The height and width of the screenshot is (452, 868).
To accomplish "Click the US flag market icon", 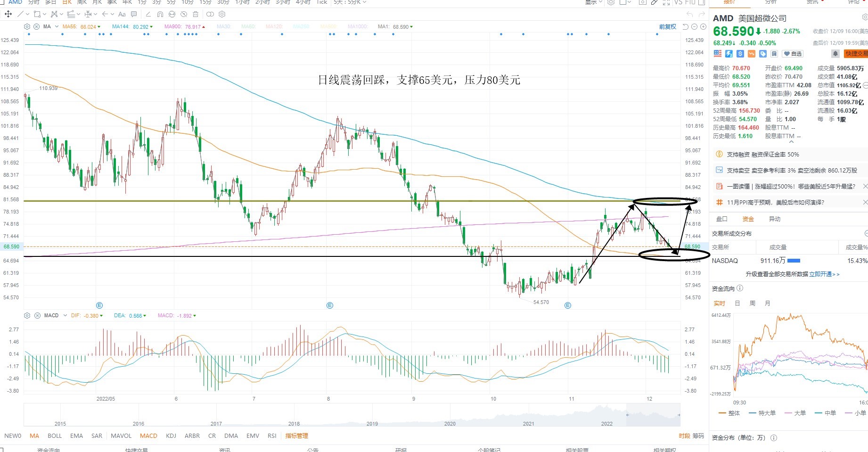I will click(717, 53).
